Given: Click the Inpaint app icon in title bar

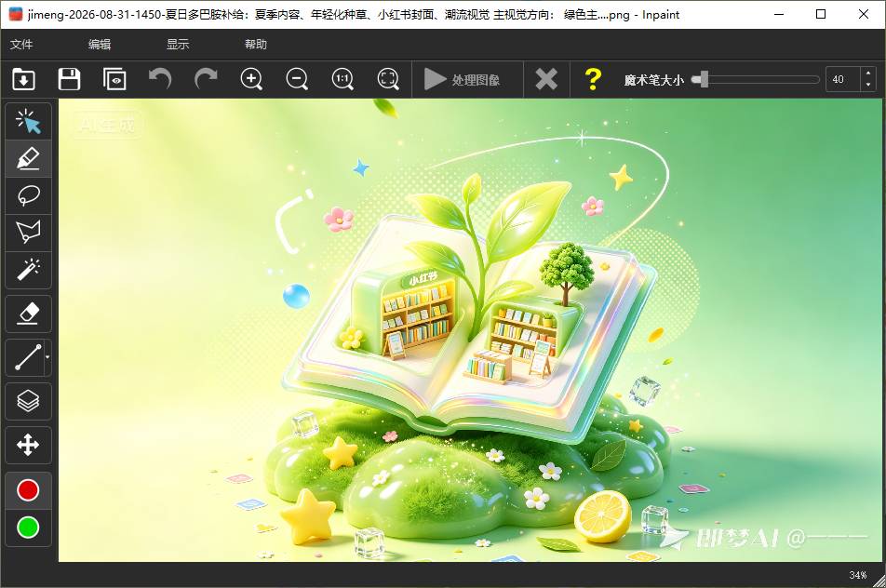Looking at the screenshot, I should click(16, 14).
